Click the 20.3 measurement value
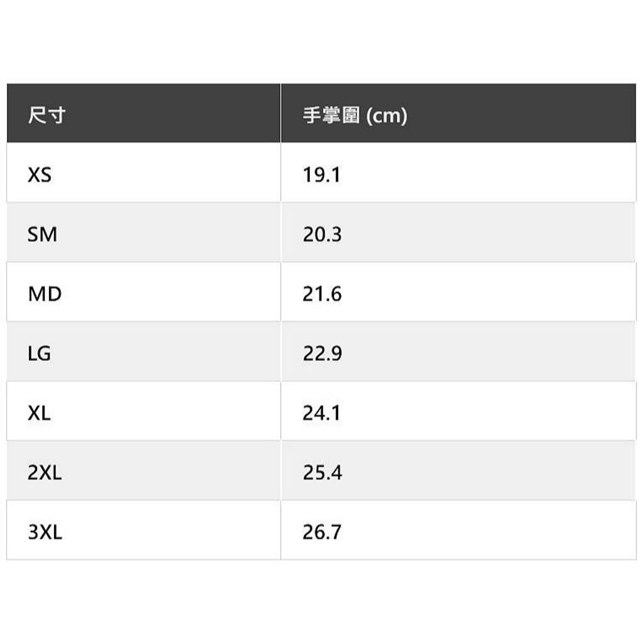 tap(322, 234)
